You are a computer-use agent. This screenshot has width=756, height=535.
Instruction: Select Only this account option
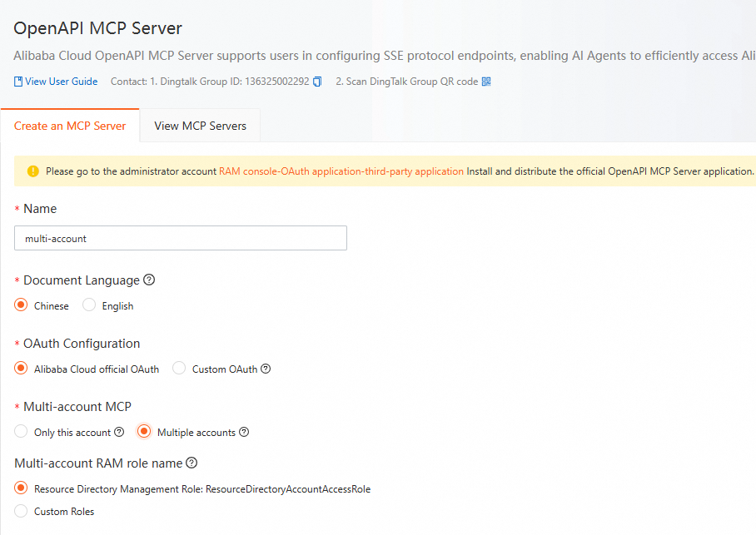click(x=21, y=431)
